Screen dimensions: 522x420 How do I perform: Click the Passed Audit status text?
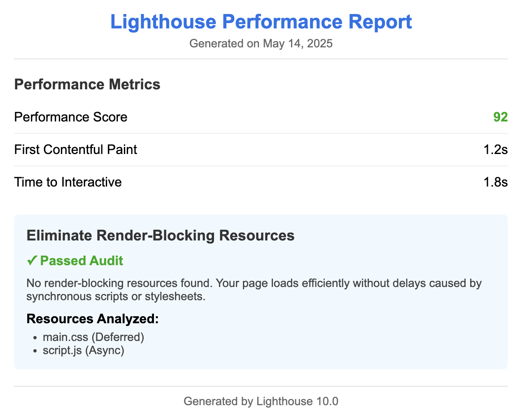(x=82, y=261)
